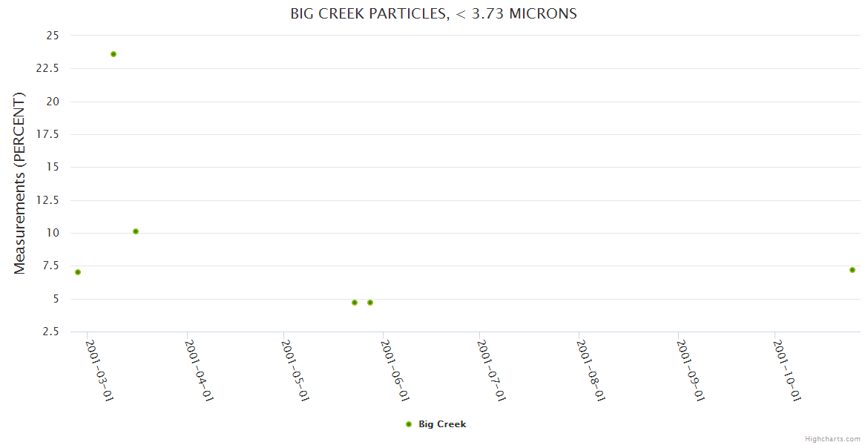
Task: Select the last data point after 2001-10-01
Action: pyautogui.click(x=852, y=270)
